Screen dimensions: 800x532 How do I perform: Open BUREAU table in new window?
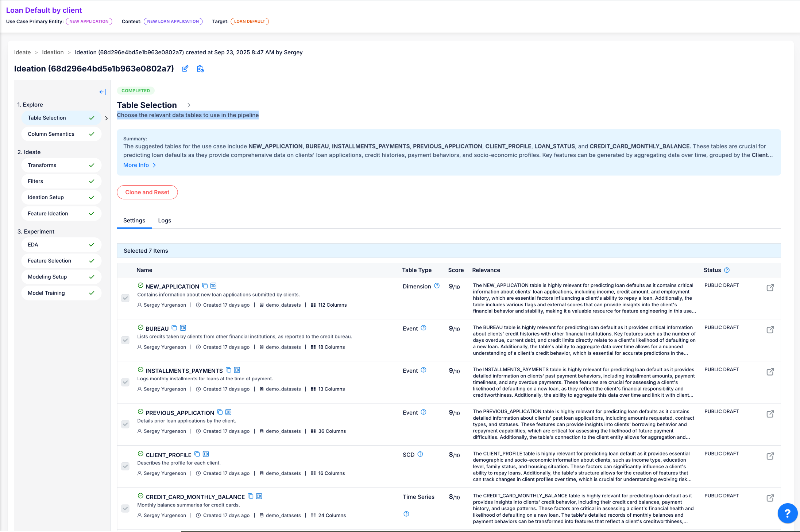pos(770,330)
